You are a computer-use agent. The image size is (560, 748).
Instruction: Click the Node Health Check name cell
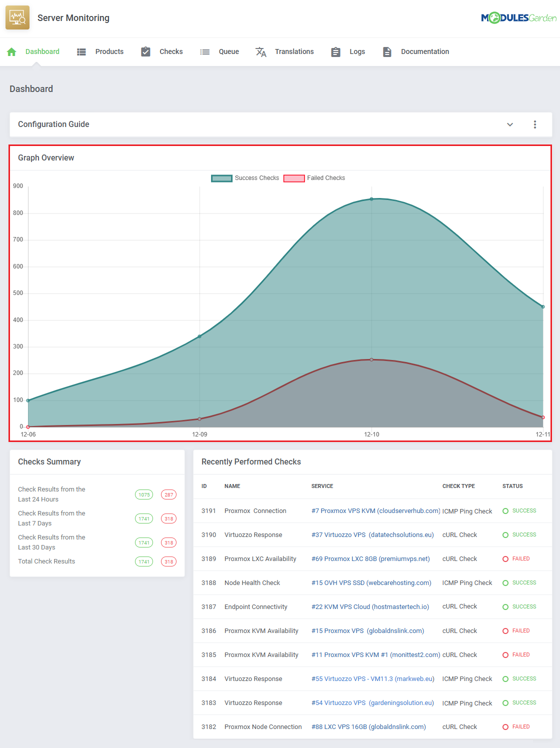click(252, 583)
